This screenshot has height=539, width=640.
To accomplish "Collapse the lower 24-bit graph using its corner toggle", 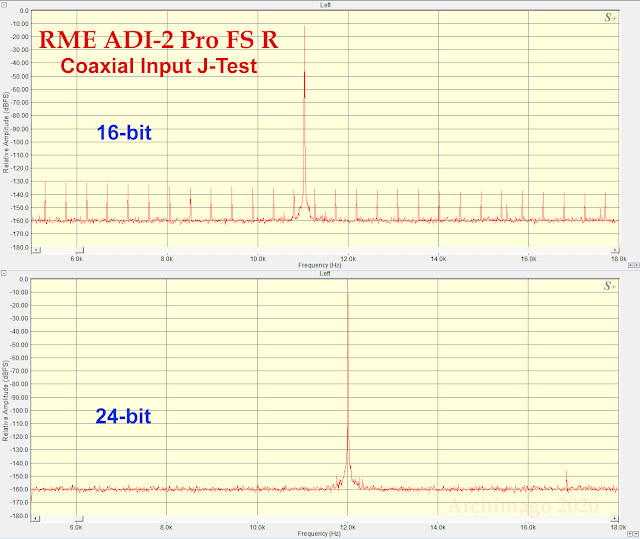I will click(4, 273).
